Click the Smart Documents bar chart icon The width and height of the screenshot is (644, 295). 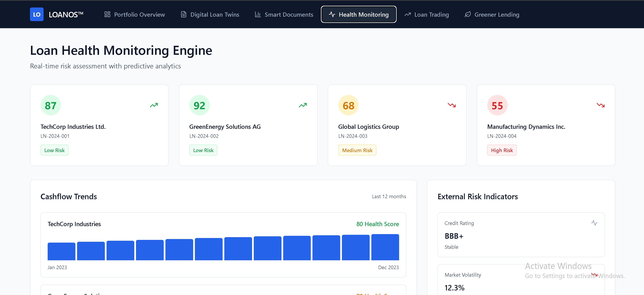click(x=258, y=14)
